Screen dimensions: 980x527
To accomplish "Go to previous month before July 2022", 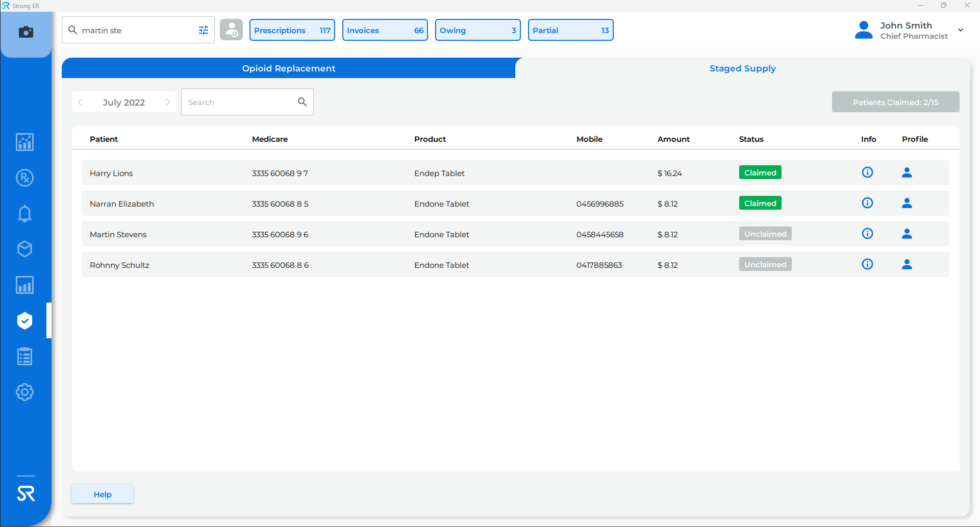I will (x=80, y=102).
